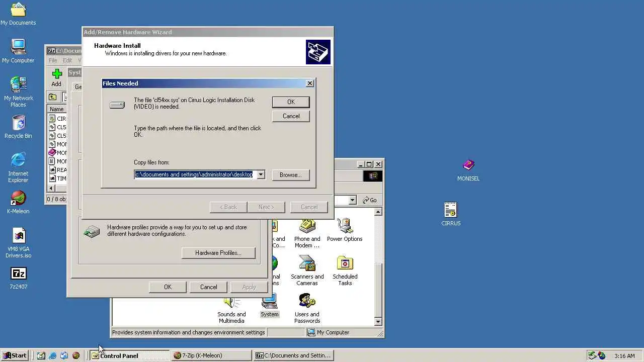Click the Start button
644x362 pixels.
point(15,355)
